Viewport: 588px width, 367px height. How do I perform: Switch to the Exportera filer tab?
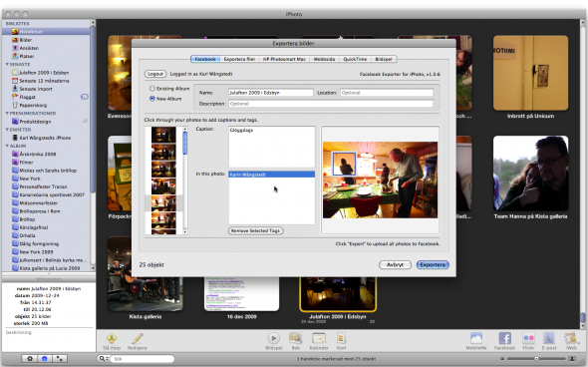coord(239,59)
